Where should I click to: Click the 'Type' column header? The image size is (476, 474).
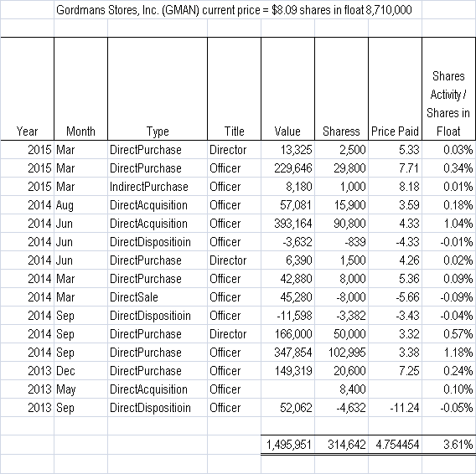click(158, 89)
